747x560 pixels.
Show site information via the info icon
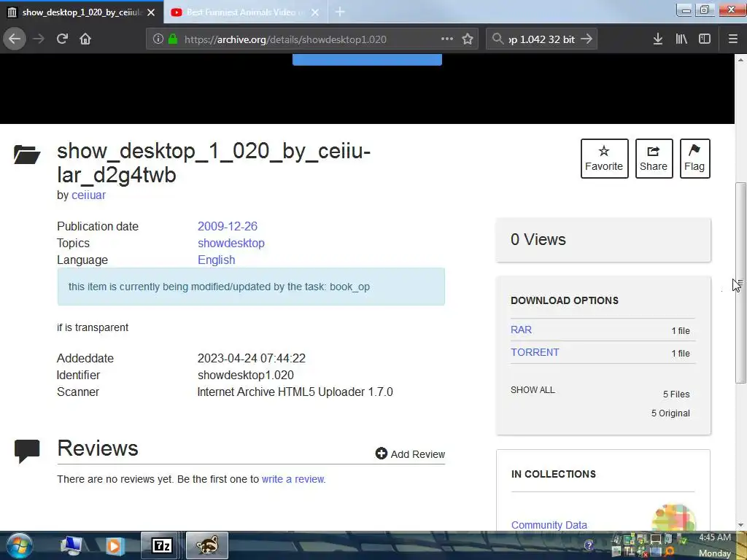point(158,39)
